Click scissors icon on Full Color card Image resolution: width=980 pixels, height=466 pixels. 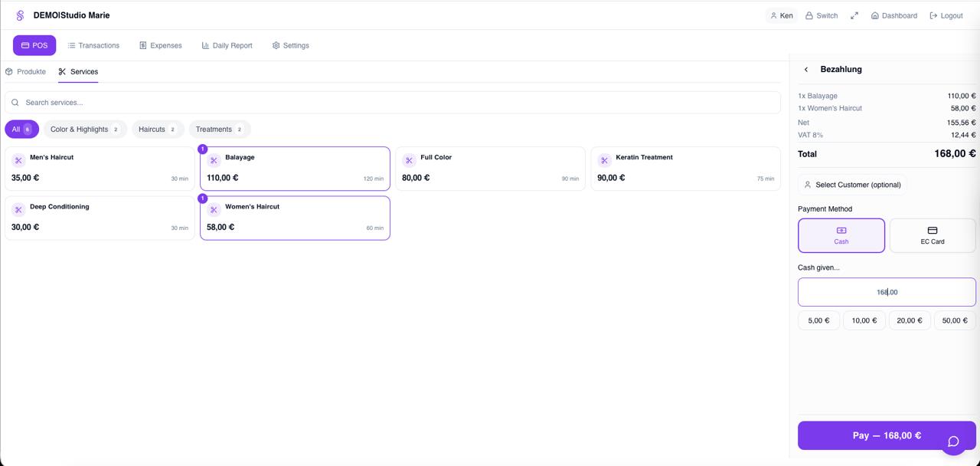[x=409, y=161]
